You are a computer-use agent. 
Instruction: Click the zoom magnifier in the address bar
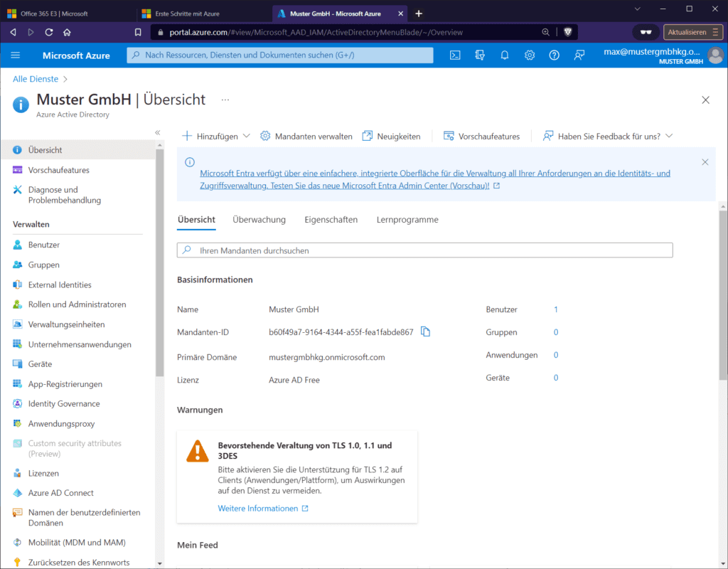point(545,32)
